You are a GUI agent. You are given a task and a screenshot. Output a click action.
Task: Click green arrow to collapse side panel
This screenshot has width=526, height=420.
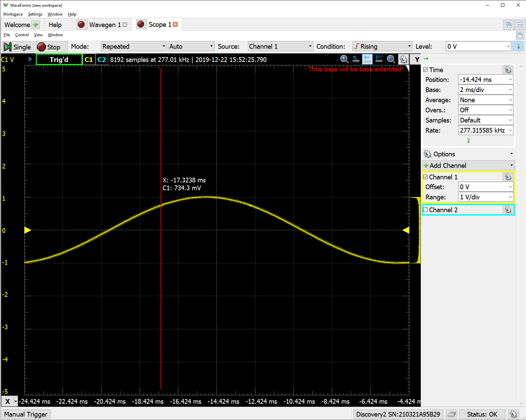coord(426,59)
